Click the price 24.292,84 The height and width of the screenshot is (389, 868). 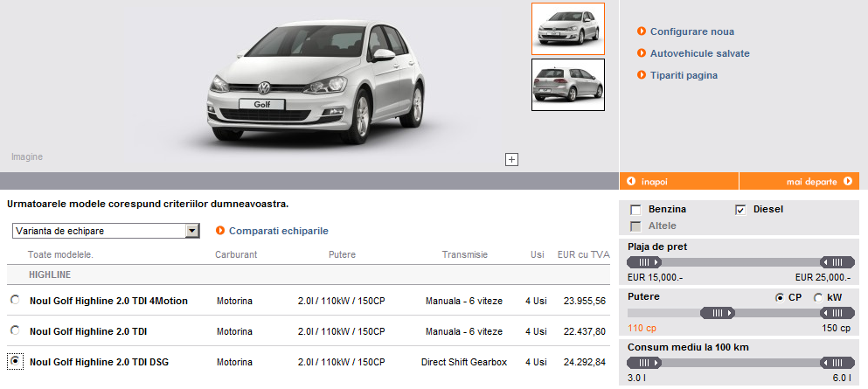[585, 363]
